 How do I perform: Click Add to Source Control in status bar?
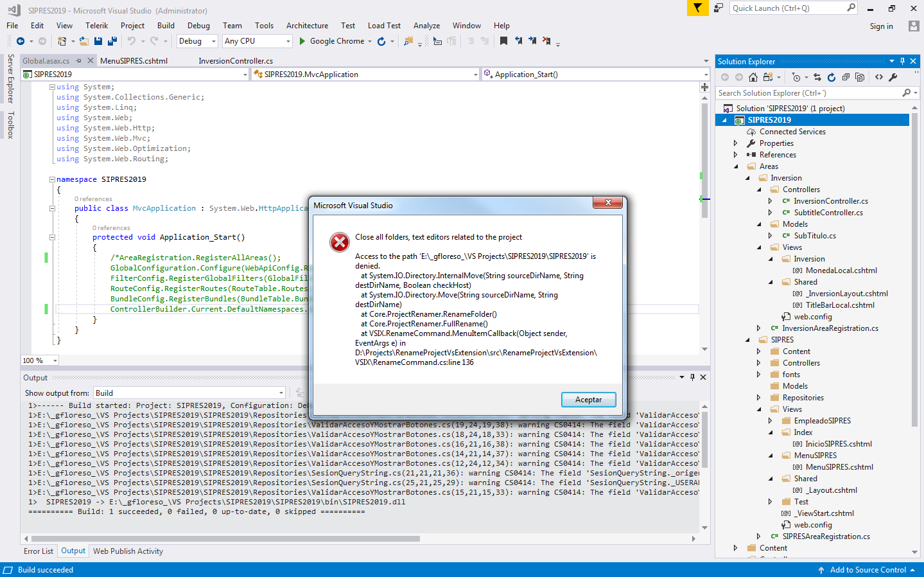[x=867, y=570]
